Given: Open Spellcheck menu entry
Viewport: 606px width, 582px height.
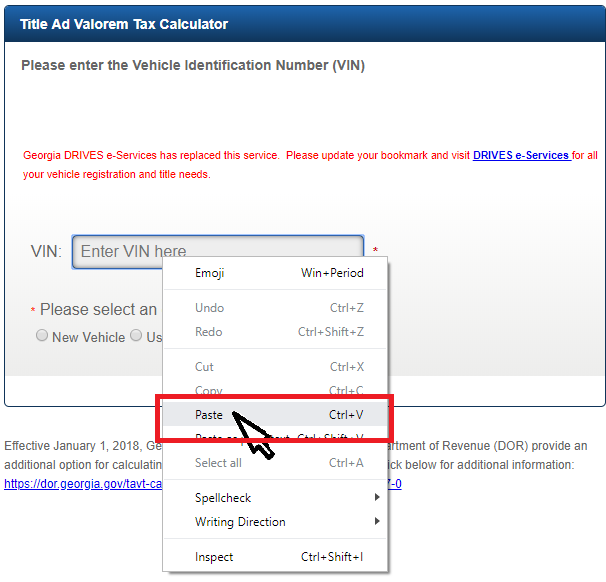Looking at the screenshot, I should (x=275, y=498).
